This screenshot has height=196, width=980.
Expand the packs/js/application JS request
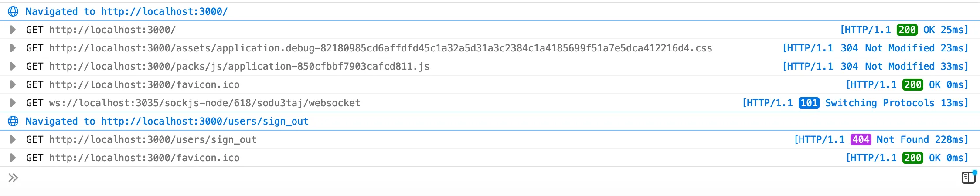[x=13, y=66]
